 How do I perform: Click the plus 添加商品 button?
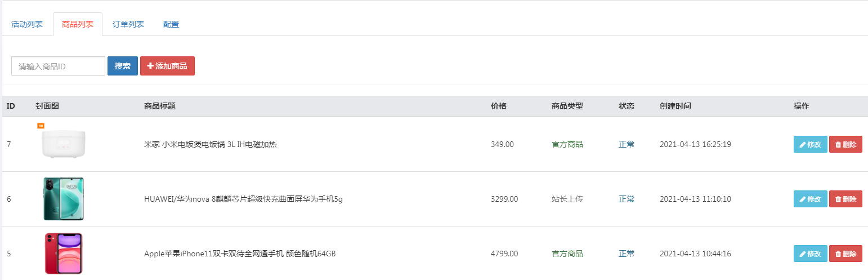tap(167, 66)
